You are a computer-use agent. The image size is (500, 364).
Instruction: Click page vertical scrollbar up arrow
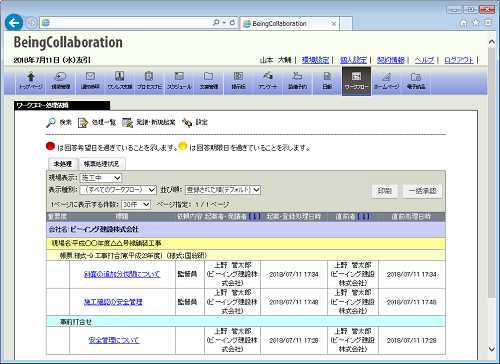click(492, 42)
